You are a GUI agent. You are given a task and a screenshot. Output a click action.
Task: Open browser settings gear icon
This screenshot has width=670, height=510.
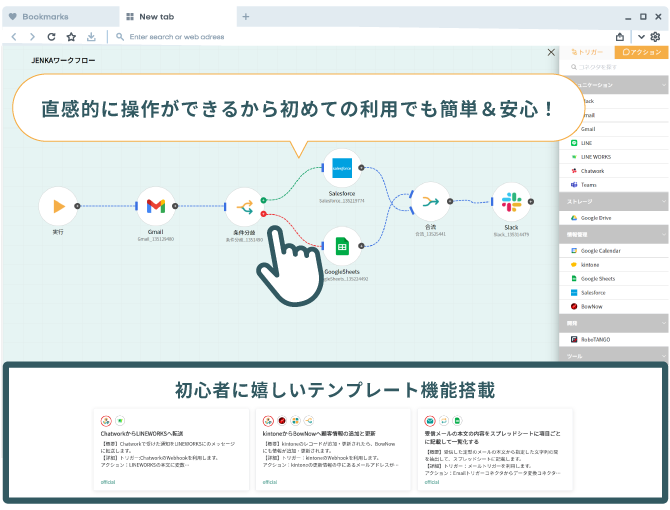[655, 37]
